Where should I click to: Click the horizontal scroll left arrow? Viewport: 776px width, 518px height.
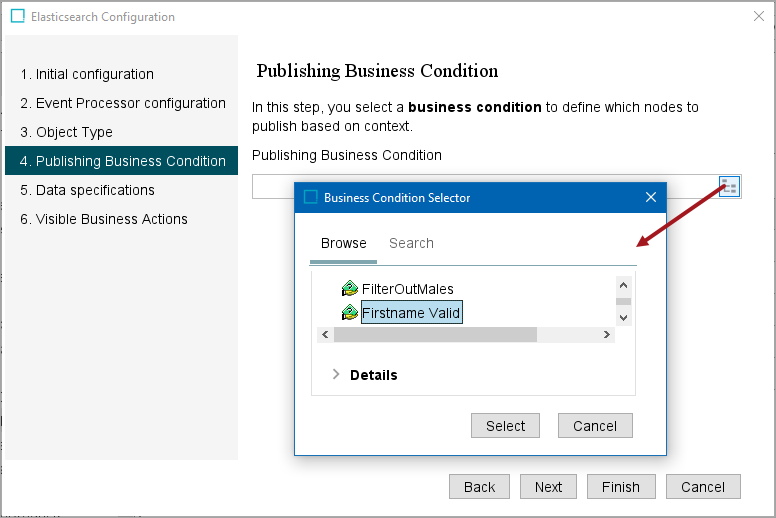[325, 334]
